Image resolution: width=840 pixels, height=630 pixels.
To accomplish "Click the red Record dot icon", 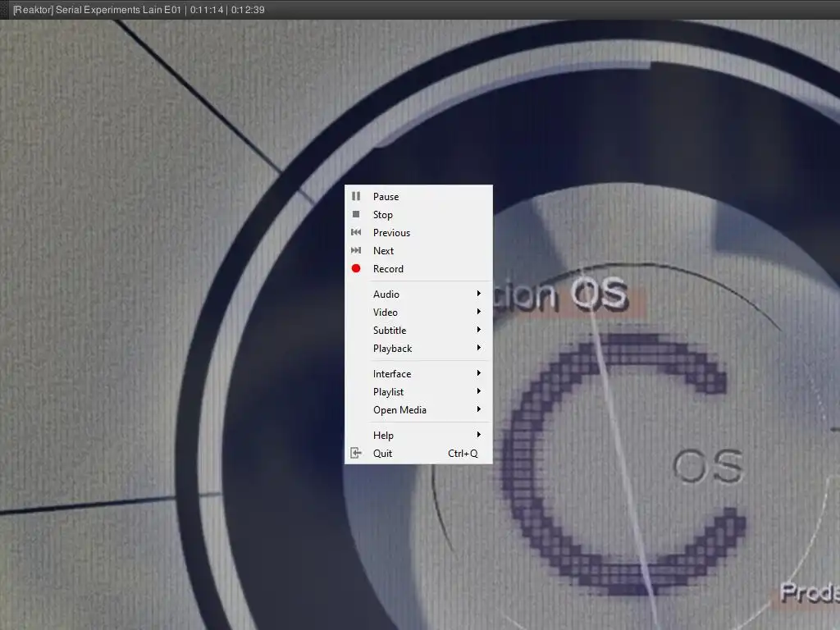I will (x=356, y=268).
